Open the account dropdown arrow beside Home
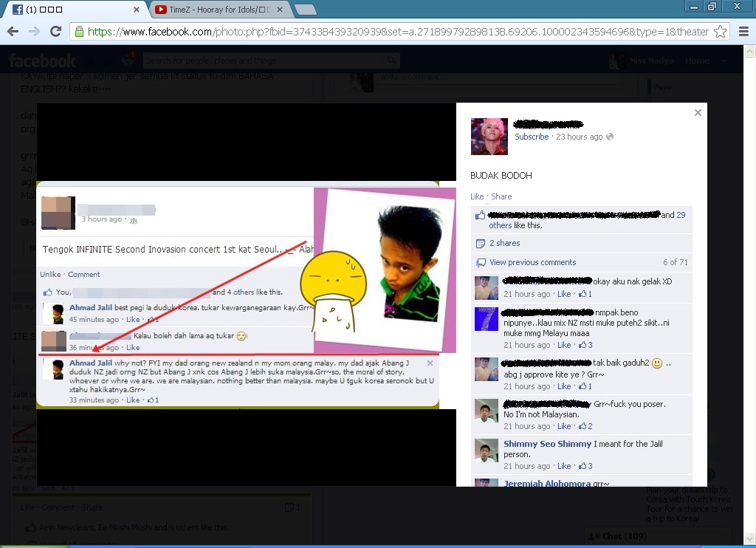Screen dimensions: 756x548 pos(724,61)
